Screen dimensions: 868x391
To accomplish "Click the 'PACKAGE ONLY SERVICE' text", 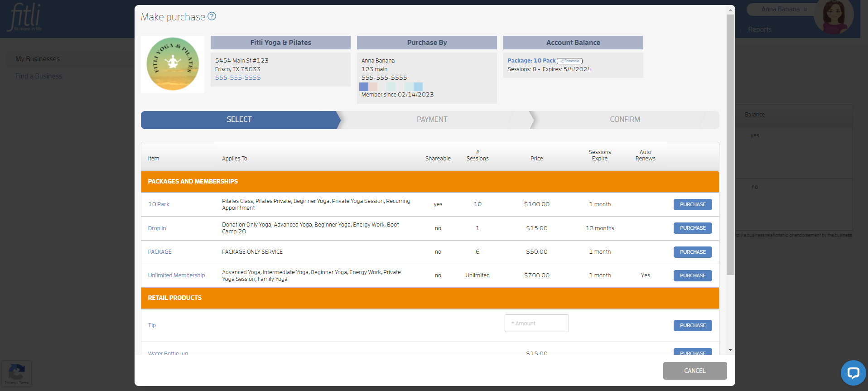I will pos(252,252).
